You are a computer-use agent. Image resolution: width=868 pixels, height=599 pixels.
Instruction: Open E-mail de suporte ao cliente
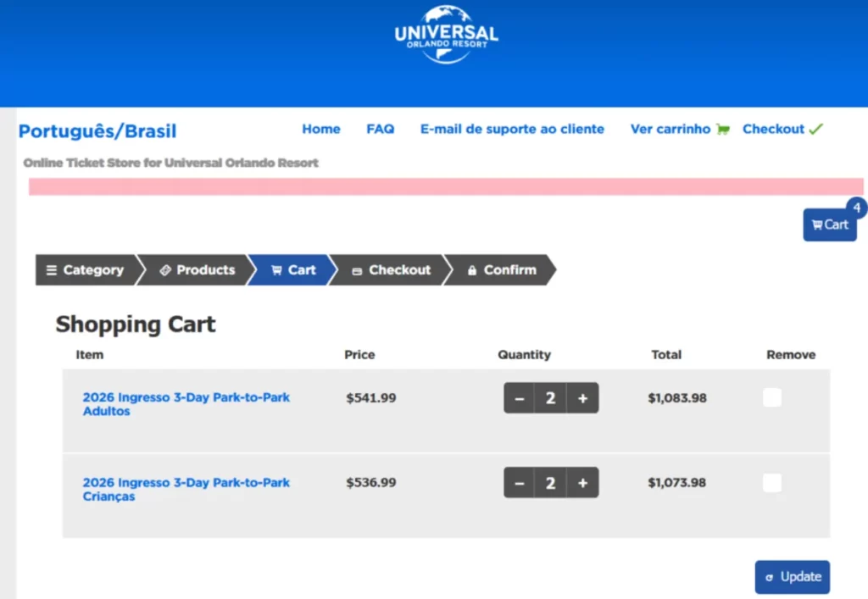[512, 129]
